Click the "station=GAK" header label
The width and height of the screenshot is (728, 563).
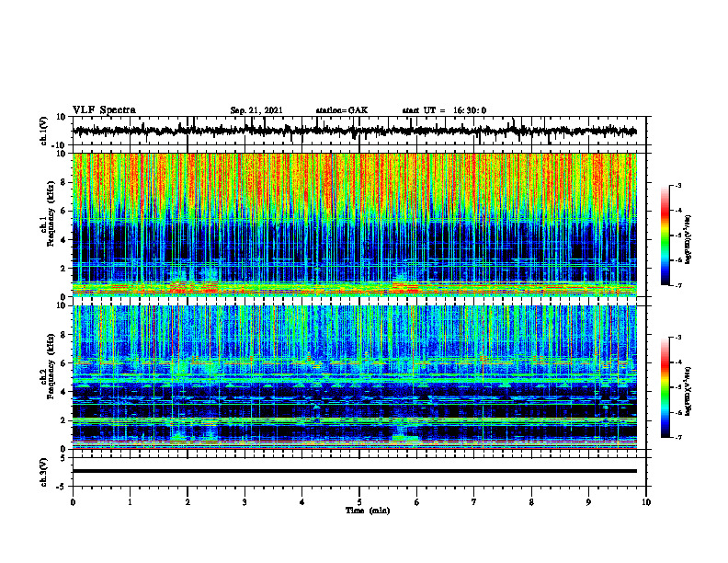point(342,110)
